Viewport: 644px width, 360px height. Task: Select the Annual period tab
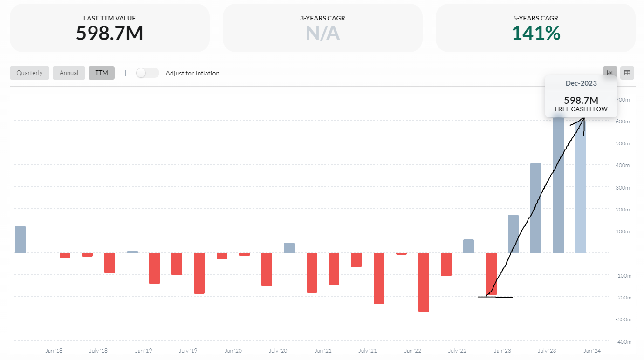click(69, 73)
